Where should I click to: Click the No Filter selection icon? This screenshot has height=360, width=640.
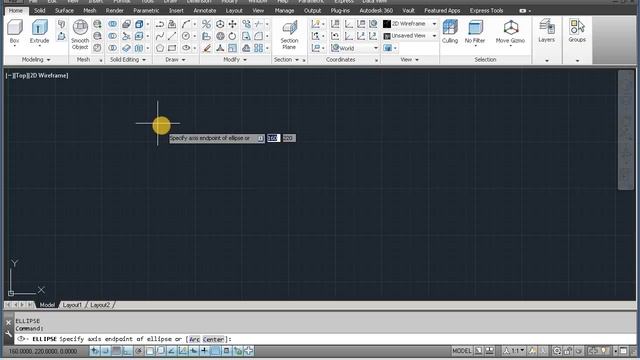point(475,31)
